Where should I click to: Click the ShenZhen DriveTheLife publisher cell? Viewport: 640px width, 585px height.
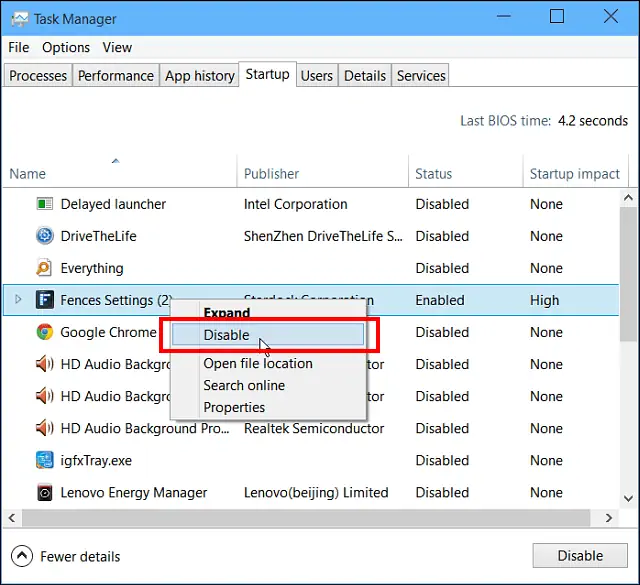coord(323,236)
